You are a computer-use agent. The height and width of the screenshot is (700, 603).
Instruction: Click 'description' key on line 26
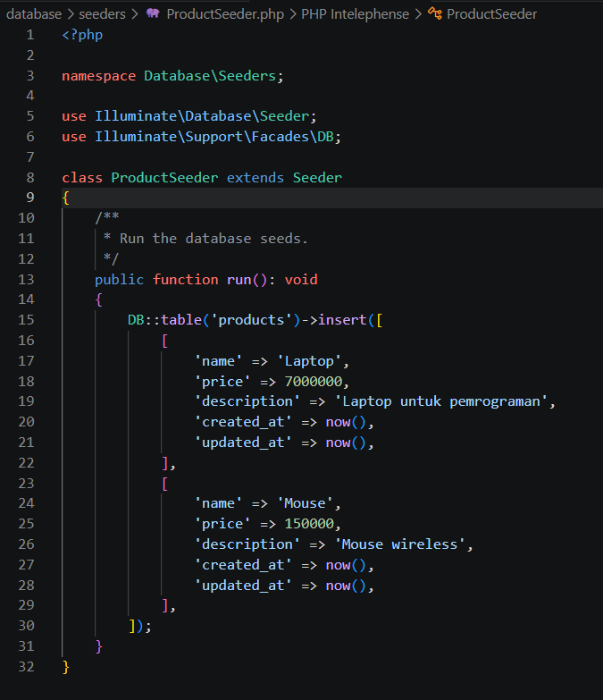pyautogui.click(x=247, y=544)
